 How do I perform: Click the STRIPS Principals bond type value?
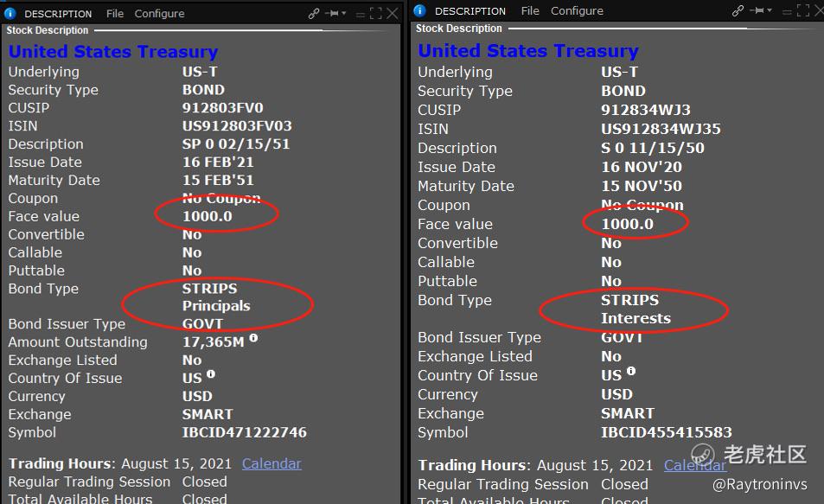click(216, 297)
